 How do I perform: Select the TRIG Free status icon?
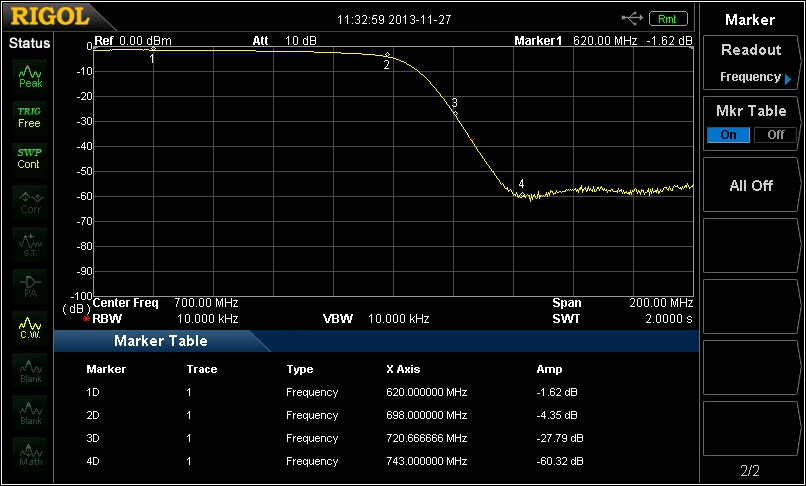pos(30,117)
